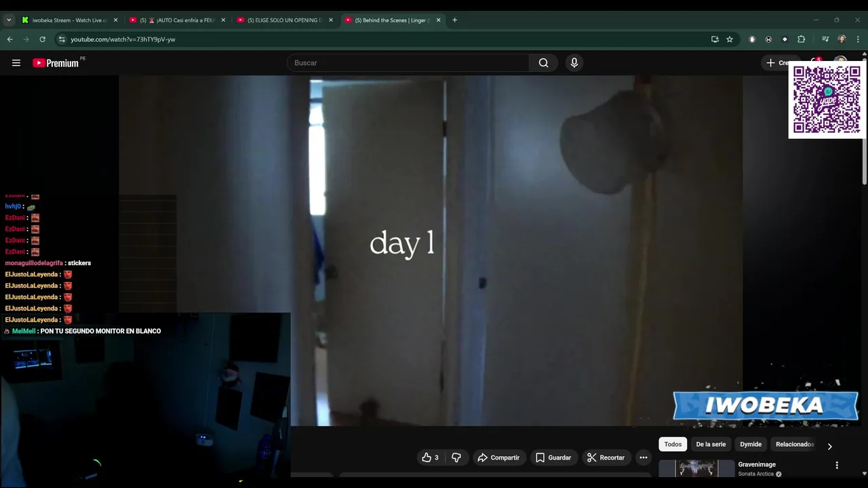
Task: Reload the page
Action: click(42, 39)
